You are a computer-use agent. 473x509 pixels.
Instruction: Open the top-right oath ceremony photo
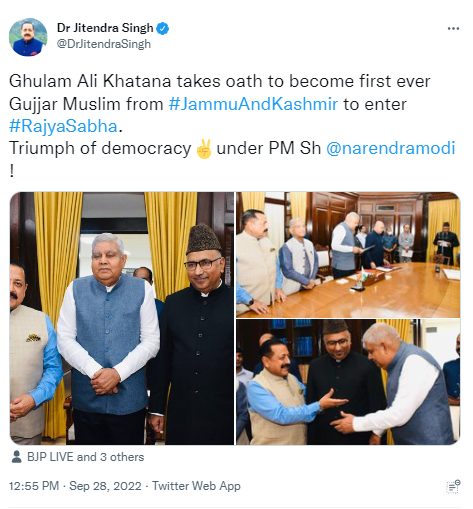pyautogui.click(x=348, y=255)
